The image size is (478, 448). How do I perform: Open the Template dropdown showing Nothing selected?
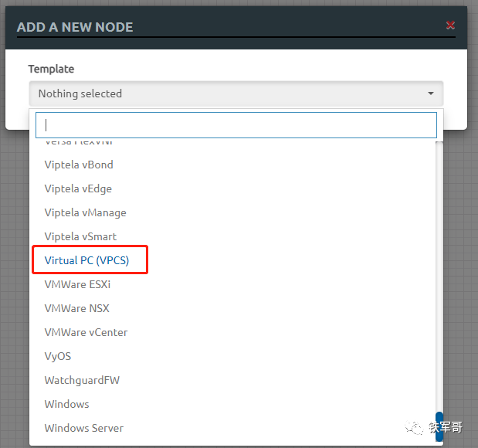(236, 93)
